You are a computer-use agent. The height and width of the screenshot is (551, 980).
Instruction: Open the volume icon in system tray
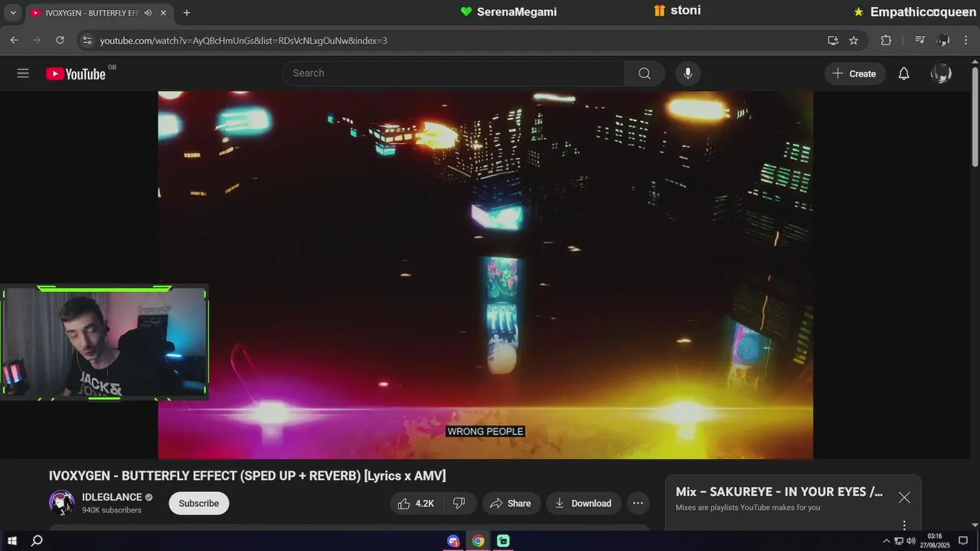pyautogui.click(x=910, y=541)
